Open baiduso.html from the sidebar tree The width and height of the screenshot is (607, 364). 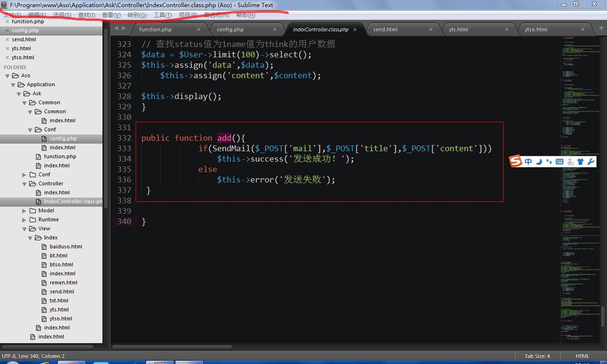click(65, 246)
